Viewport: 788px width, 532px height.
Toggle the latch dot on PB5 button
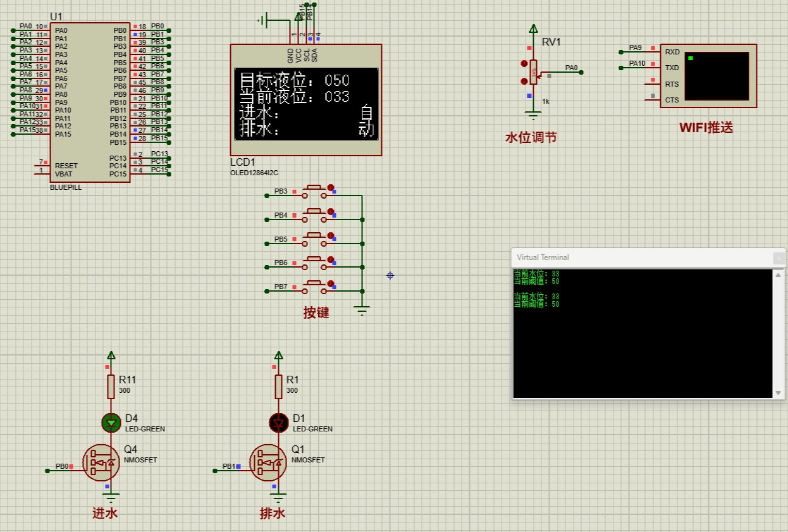[x=330, y=235]
